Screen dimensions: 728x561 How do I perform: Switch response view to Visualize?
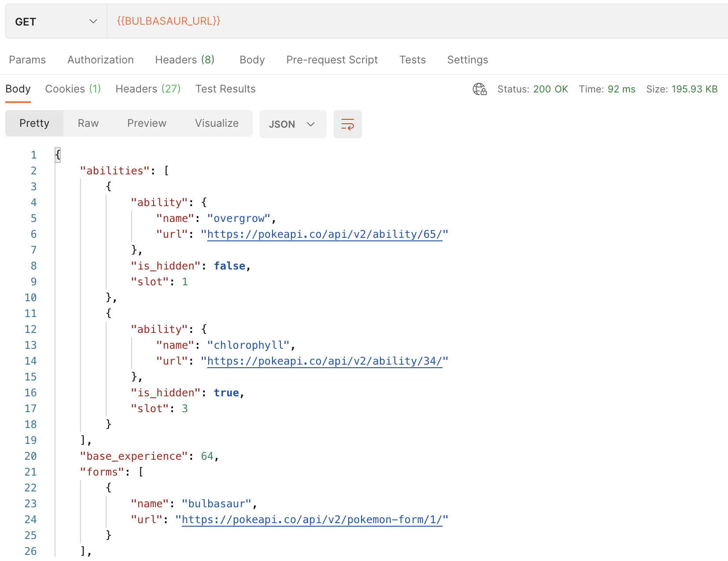(x=217, y=123)
